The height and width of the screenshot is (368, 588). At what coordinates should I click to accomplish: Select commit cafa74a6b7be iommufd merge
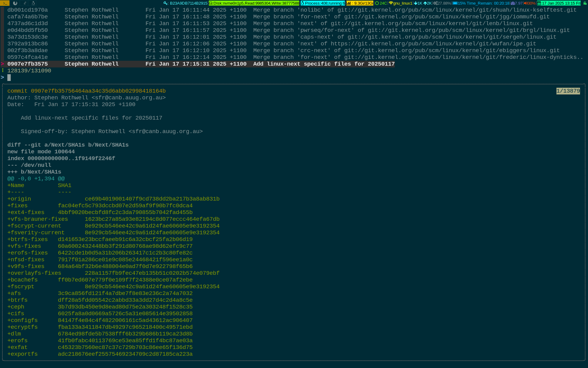point(278,17)
